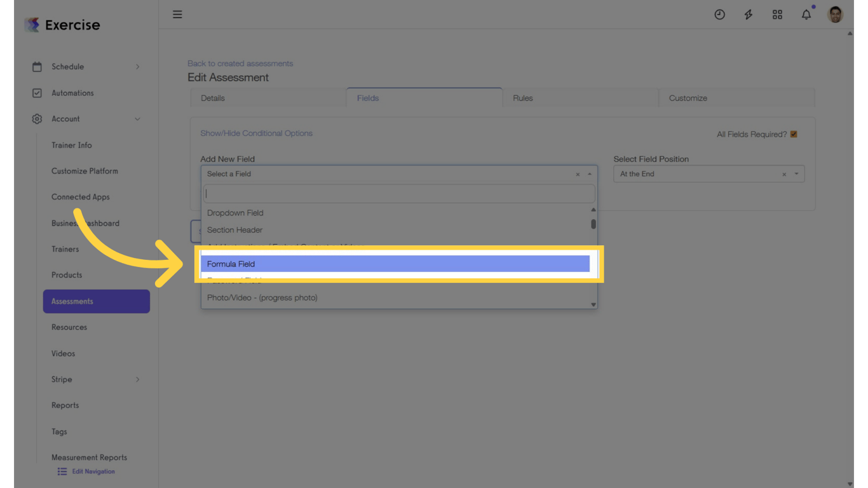Click the profile avatar picture

(x=834, y=13)
